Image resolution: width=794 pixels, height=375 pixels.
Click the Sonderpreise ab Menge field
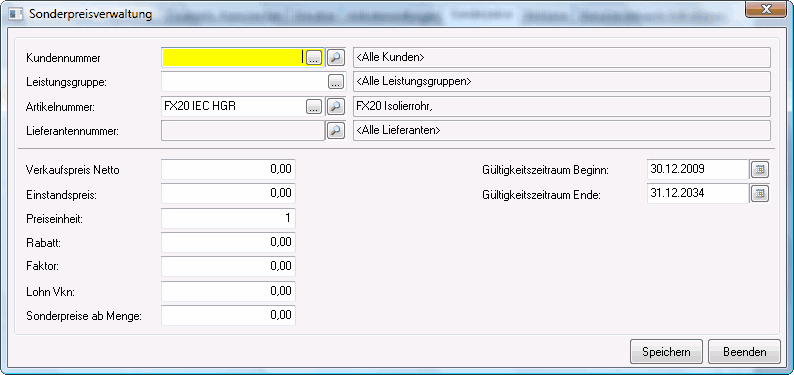(x=228, y=315)
